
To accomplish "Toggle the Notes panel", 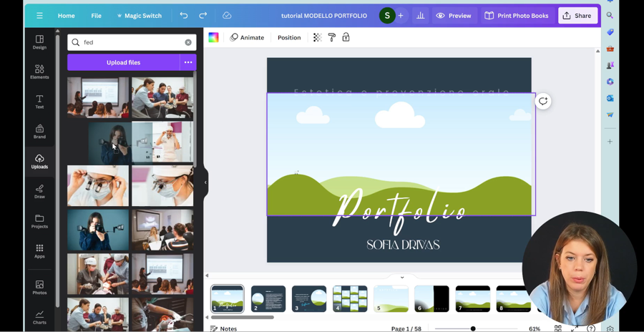I will point(224,328).
